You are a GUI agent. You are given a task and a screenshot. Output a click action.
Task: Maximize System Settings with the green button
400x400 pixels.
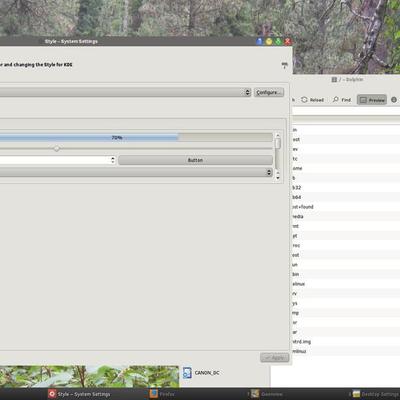[x=278, y=42]
